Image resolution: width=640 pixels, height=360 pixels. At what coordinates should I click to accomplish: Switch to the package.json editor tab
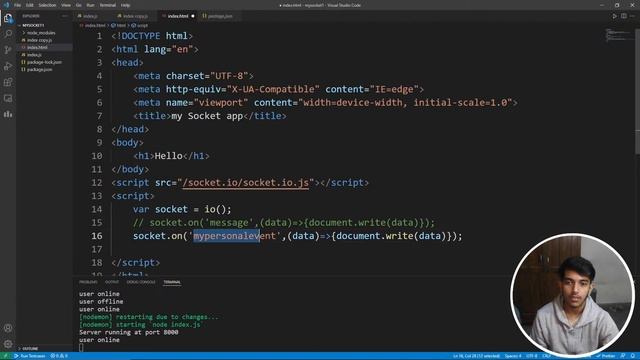point(220,16)
